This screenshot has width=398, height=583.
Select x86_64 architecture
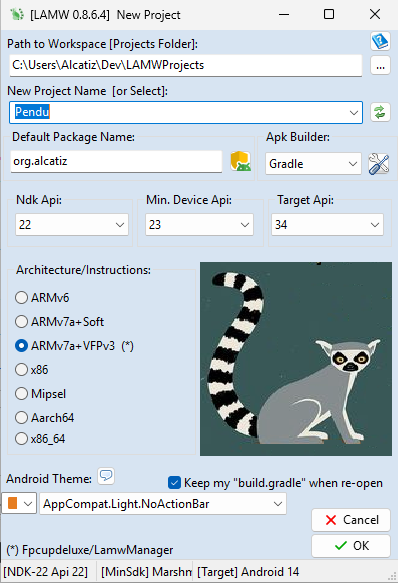pos(40,439)
